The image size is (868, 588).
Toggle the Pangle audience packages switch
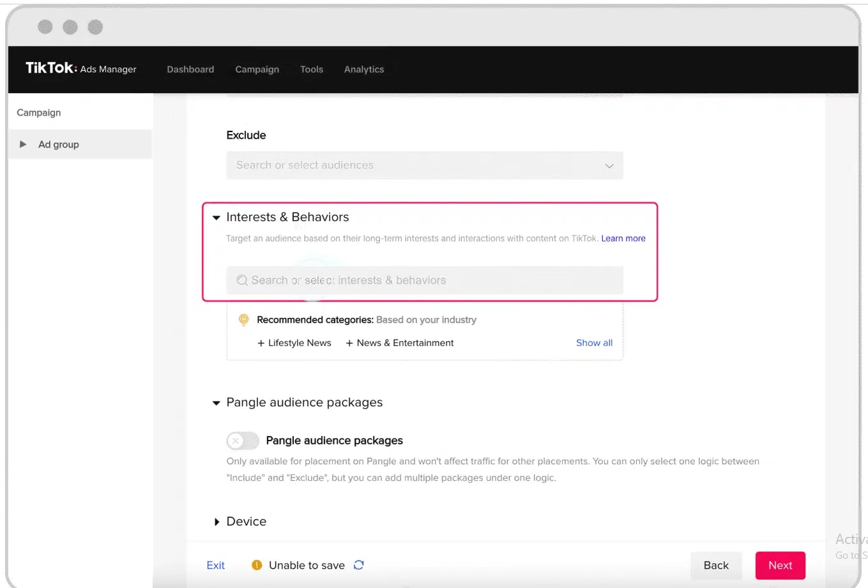point(243,441)
